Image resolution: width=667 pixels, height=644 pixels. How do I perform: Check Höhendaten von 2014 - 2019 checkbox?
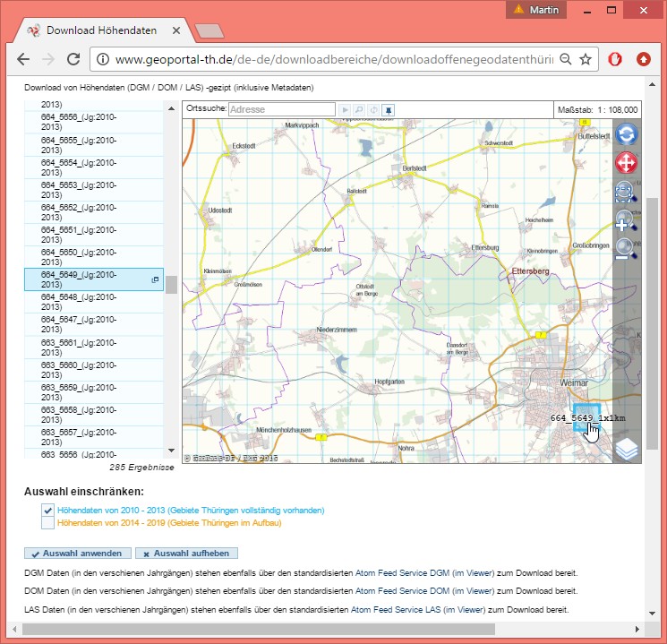(48, 523)
